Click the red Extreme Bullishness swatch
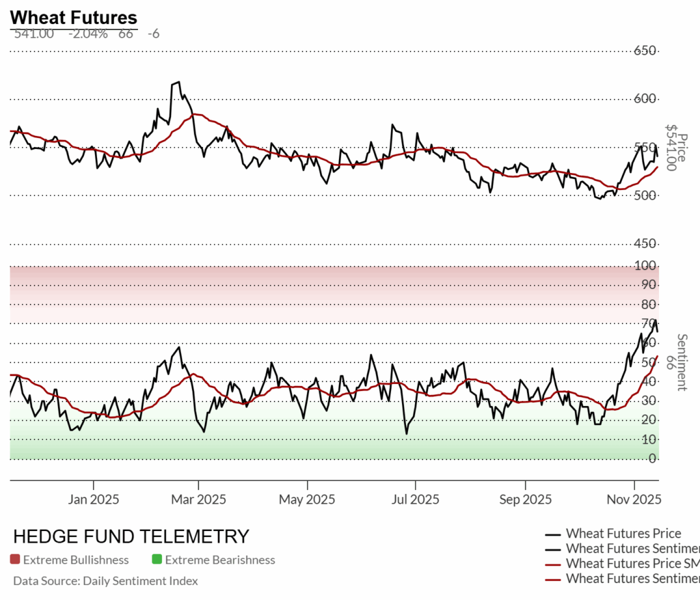Viewport: 700px width, 600px height. (15, 560)
